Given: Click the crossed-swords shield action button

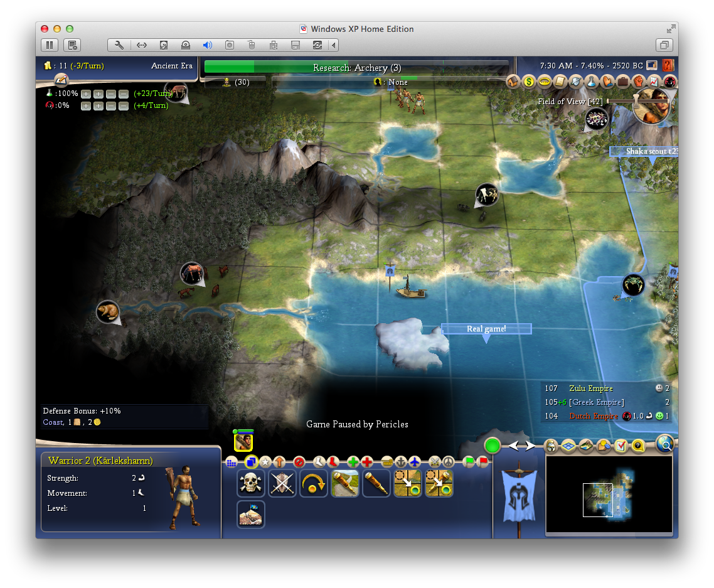Looking at the screenshot, I should click(x=282, y=483).
